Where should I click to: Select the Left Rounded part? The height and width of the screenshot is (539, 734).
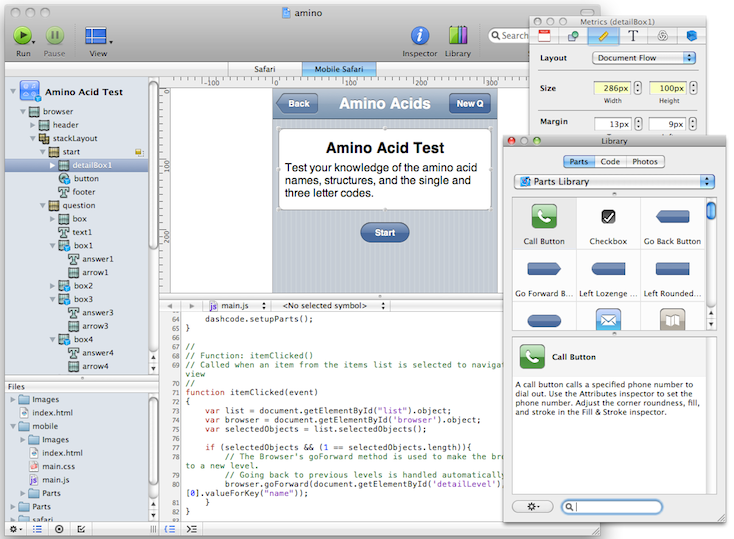[x=672, y=276]
